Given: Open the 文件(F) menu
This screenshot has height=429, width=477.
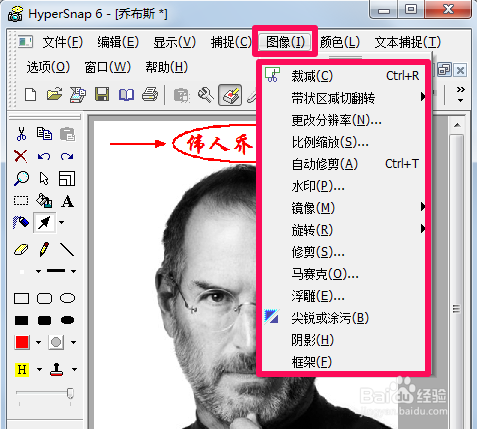Looking at the screenshot, I should click(x=63, y=42).
